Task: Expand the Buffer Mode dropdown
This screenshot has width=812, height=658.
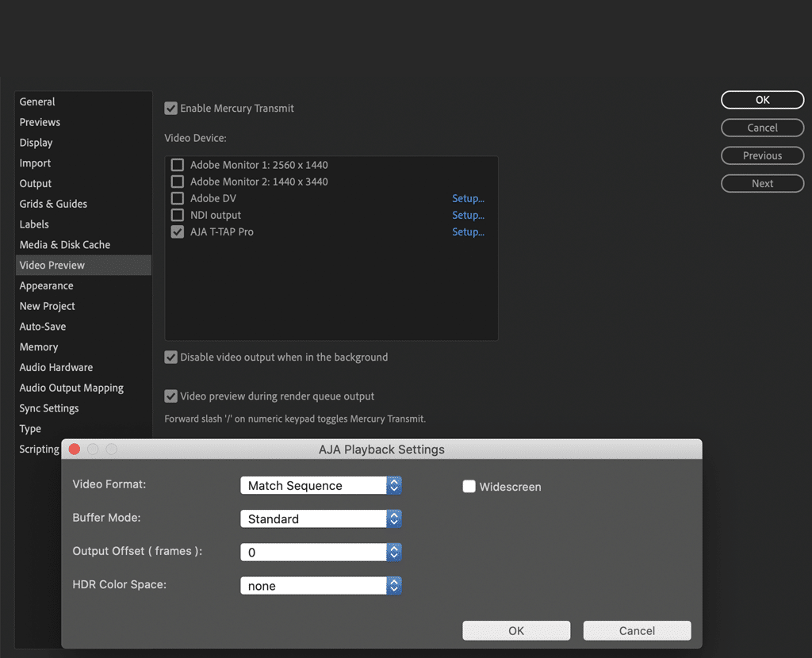Action: [320, 518]
